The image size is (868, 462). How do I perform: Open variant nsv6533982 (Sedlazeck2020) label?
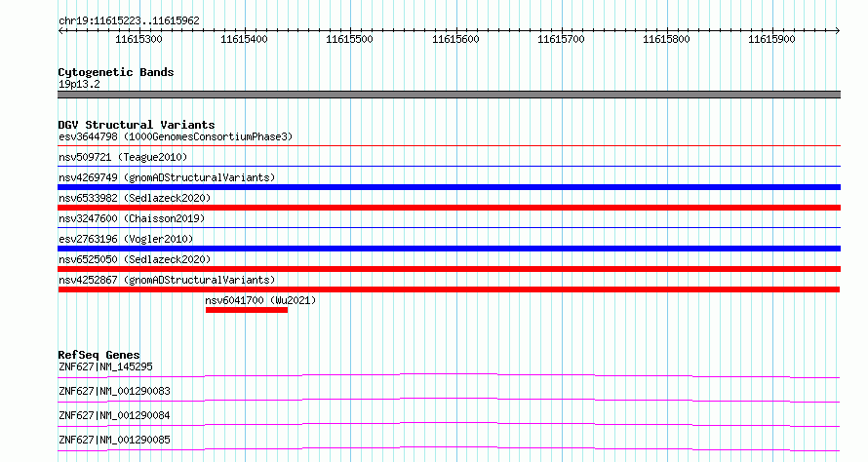(x=135, y=198)
